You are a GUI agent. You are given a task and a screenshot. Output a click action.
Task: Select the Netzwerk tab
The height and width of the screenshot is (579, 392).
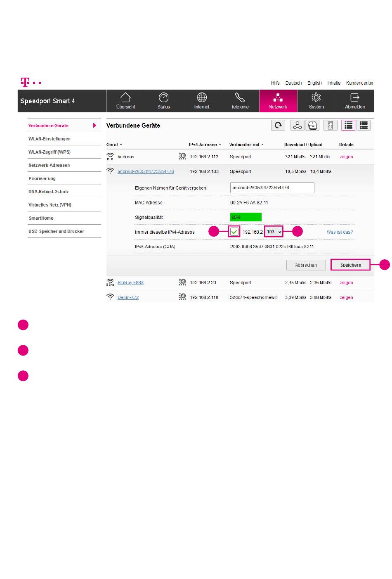[278, 101]
